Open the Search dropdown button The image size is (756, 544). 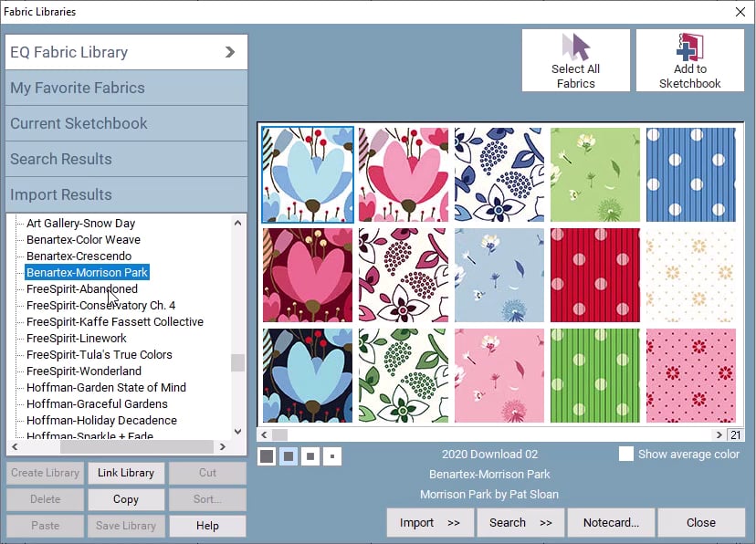tap(520, 522)
